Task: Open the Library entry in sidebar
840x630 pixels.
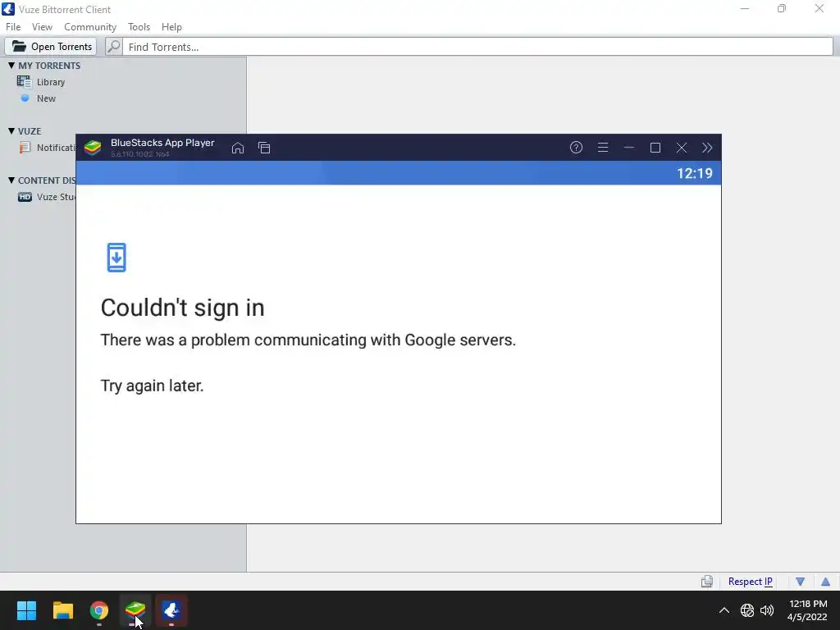Action: point(51,82)
